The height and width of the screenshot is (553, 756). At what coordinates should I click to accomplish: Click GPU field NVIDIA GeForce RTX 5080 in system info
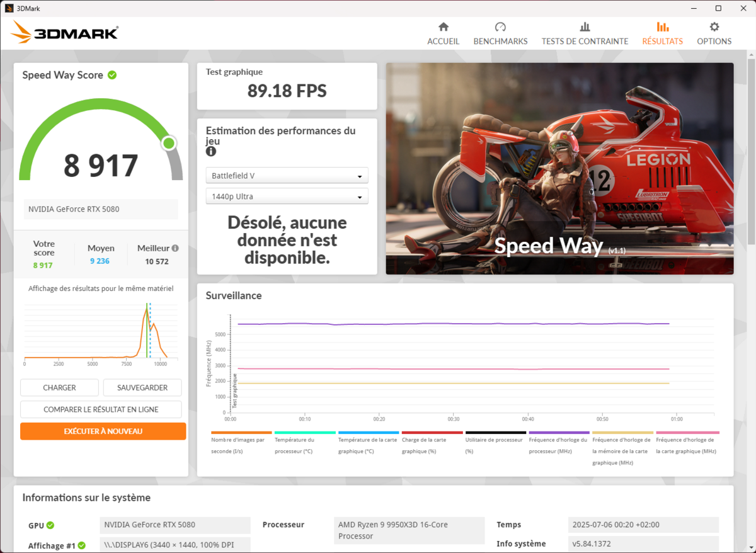pyautogui.click(x=175, y=525)
